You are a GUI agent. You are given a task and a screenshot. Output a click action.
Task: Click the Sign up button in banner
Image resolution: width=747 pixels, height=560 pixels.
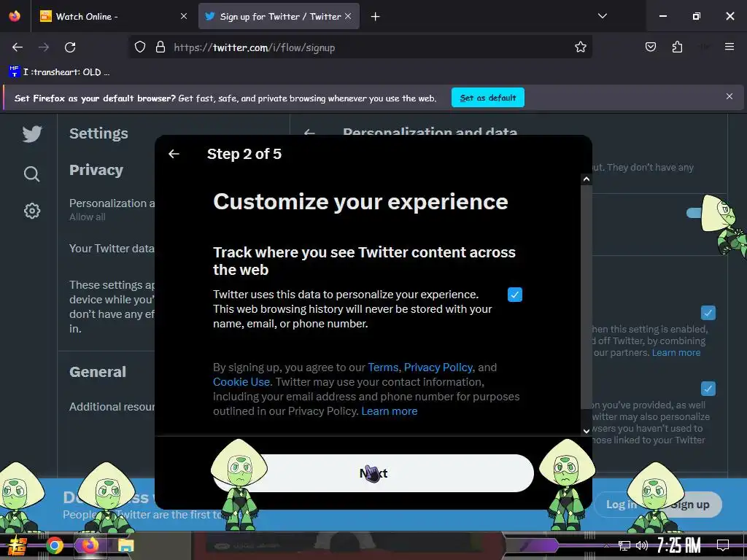click(x=689, y=505)
